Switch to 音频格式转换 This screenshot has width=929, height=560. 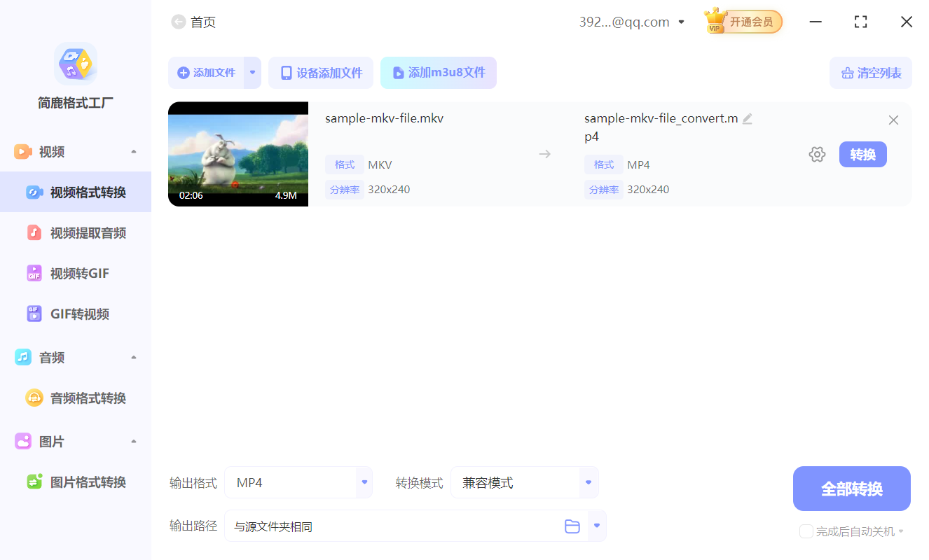click(77, 397)
